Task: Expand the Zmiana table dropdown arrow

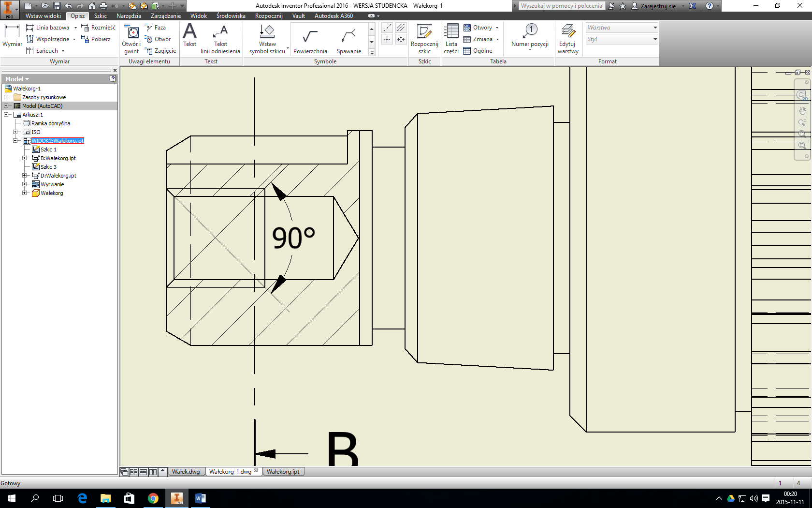Action: (x=497, y=39)
